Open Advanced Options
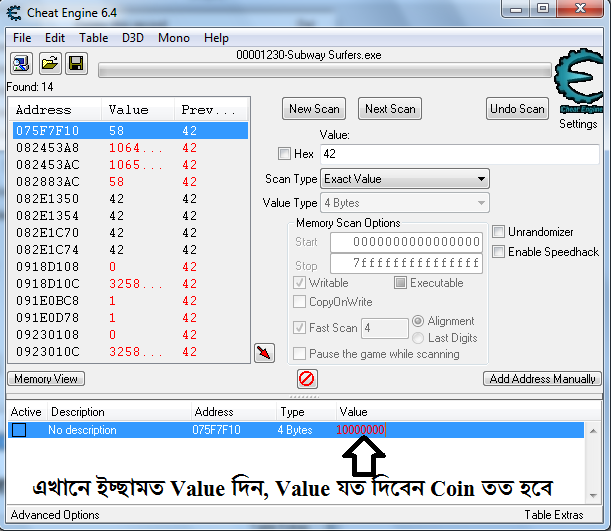This screenshot has width=611, height=531. tap(55, 515)
